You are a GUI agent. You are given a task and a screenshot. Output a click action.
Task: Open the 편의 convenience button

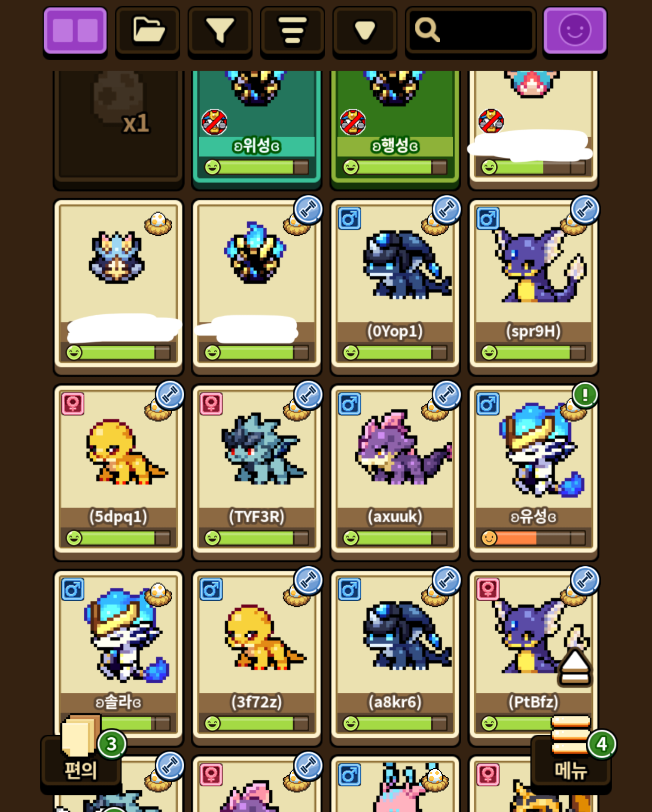point(81,764)
